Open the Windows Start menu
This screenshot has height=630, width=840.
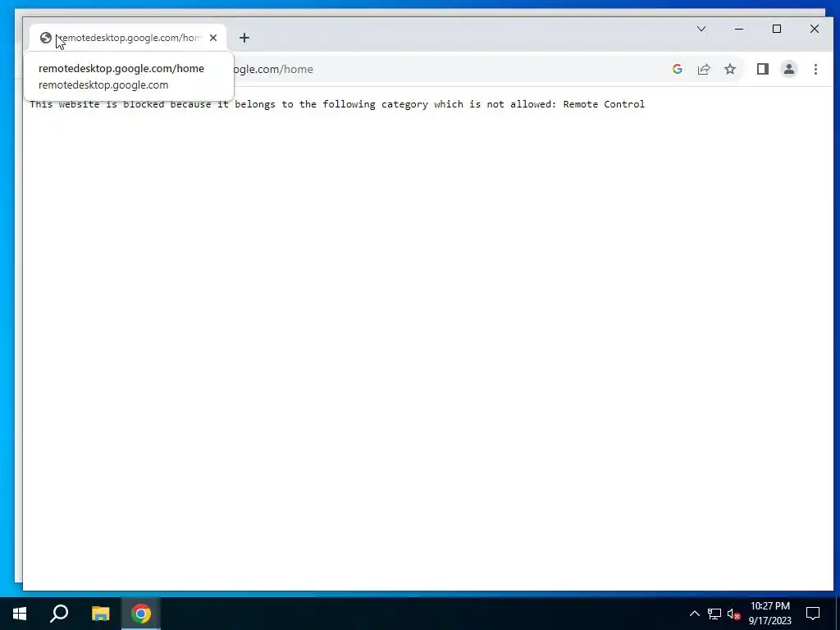pos(20,614)
